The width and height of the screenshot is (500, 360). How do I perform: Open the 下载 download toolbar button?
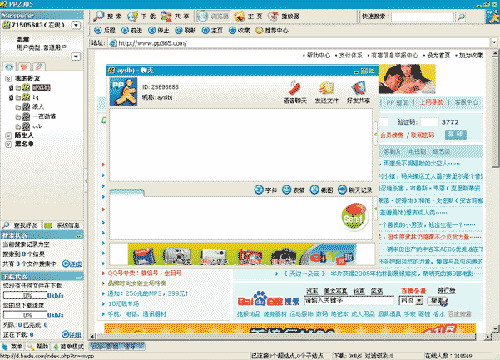(142, 16)
